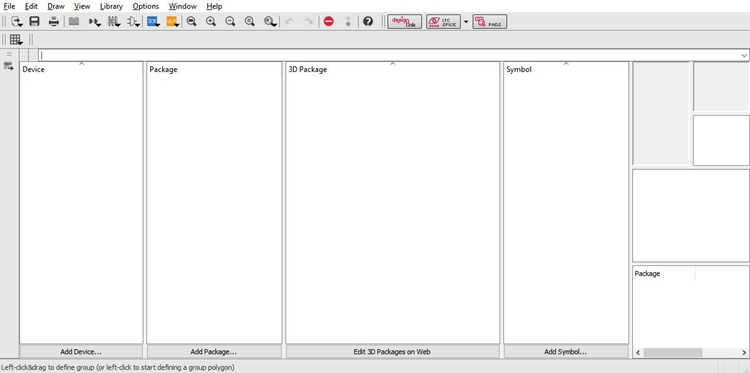Image resolution: width=750 pixels, height=373 pixels.
Task: Click Edit 3D Packages on Web
Action: point(392,351)
